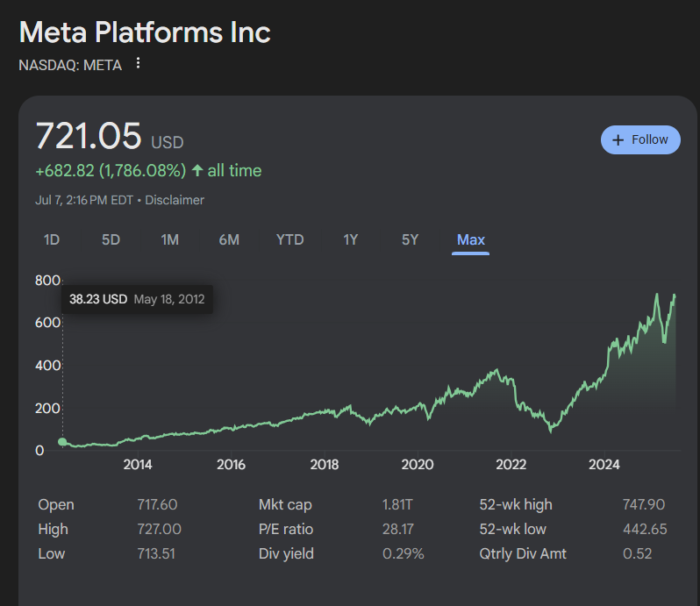
Task: Select the Max chart range tab
Action: [470, 240]
